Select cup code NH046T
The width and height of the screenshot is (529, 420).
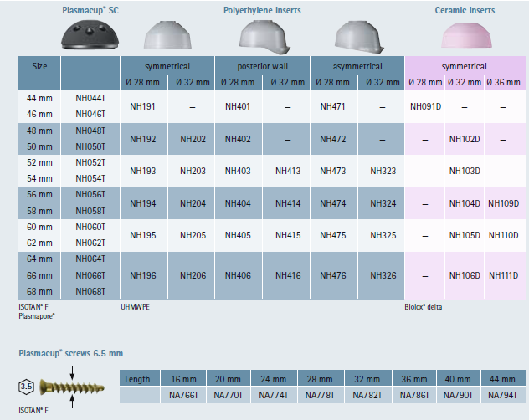90,114
